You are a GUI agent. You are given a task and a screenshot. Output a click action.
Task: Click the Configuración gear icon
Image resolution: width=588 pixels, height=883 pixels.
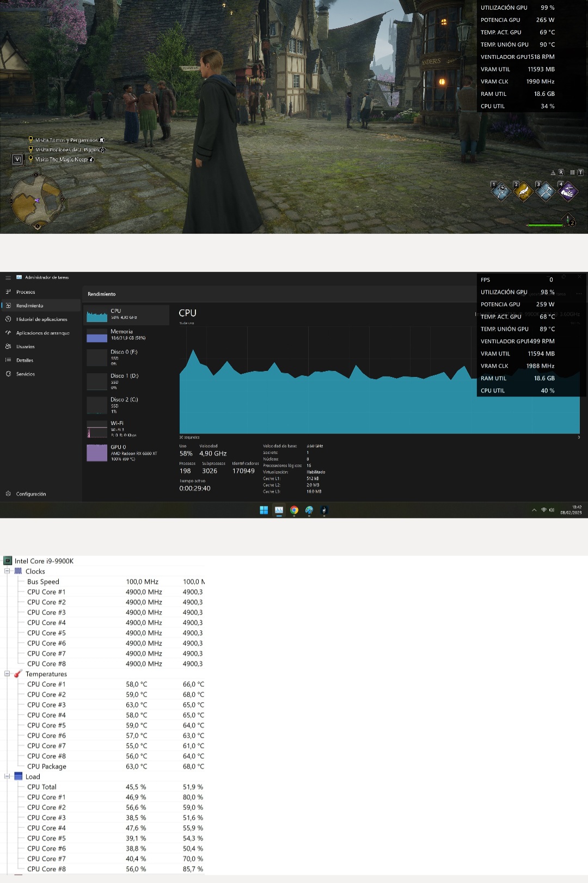[8, 494]
